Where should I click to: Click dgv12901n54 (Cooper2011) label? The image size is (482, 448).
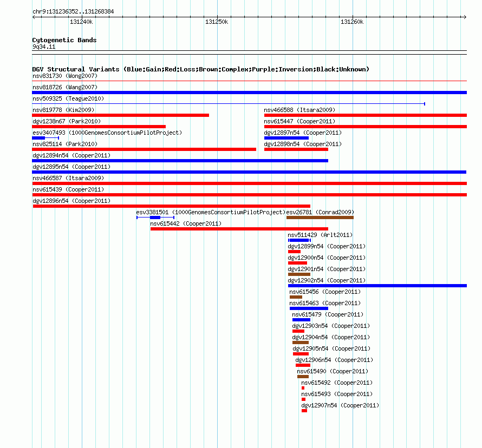point(327,269)
